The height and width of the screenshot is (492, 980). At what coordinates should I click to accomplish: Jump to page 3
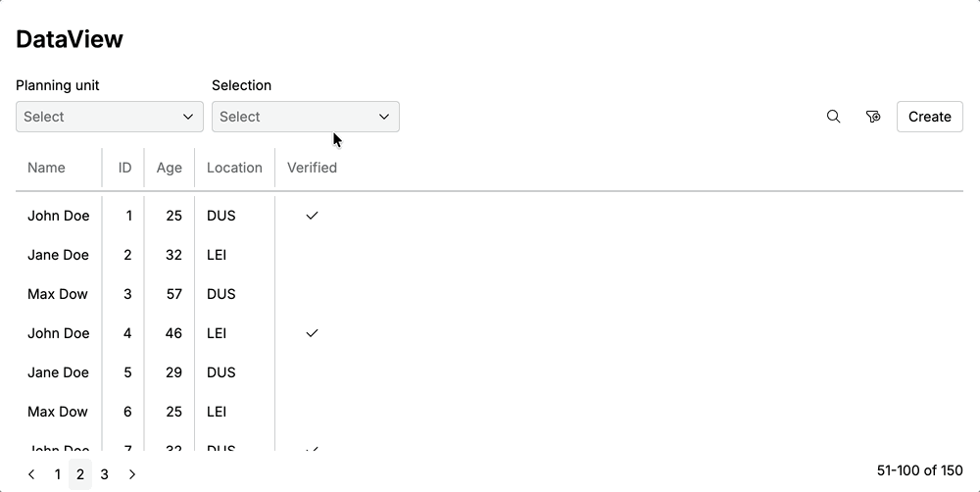[105, 474]
